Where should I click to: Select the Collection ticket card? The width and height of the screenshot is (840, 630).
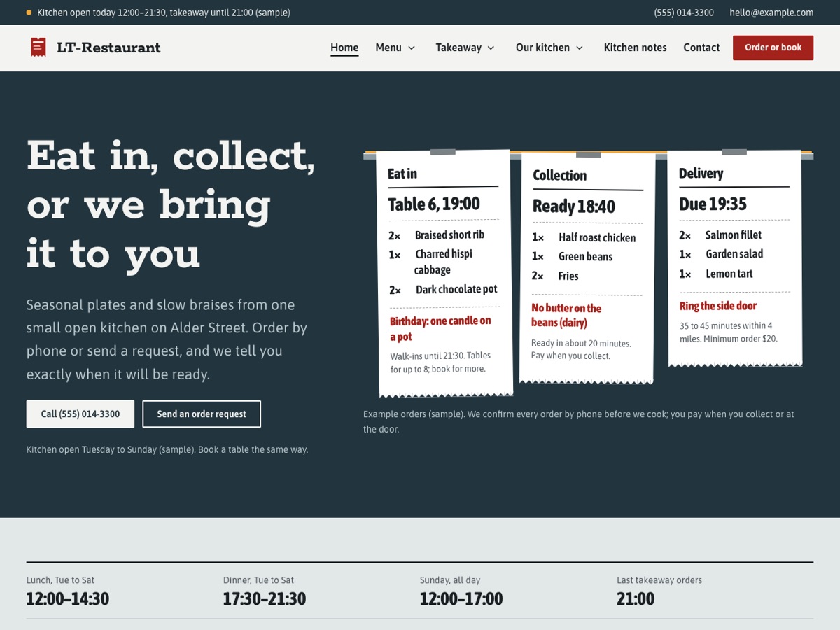587,268
